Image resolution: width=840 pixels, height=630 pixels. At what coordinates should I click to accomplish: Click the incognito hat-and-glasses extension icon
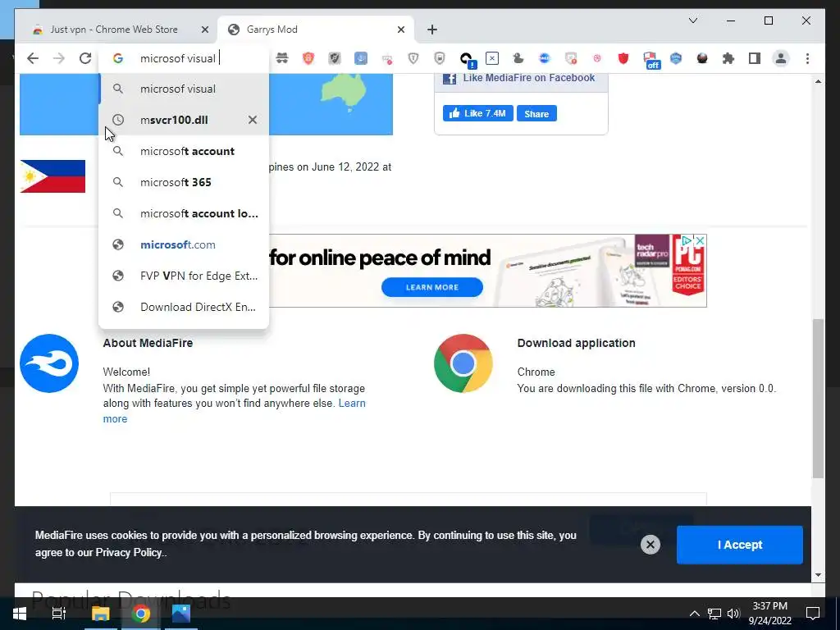click(x=282, y=58)
